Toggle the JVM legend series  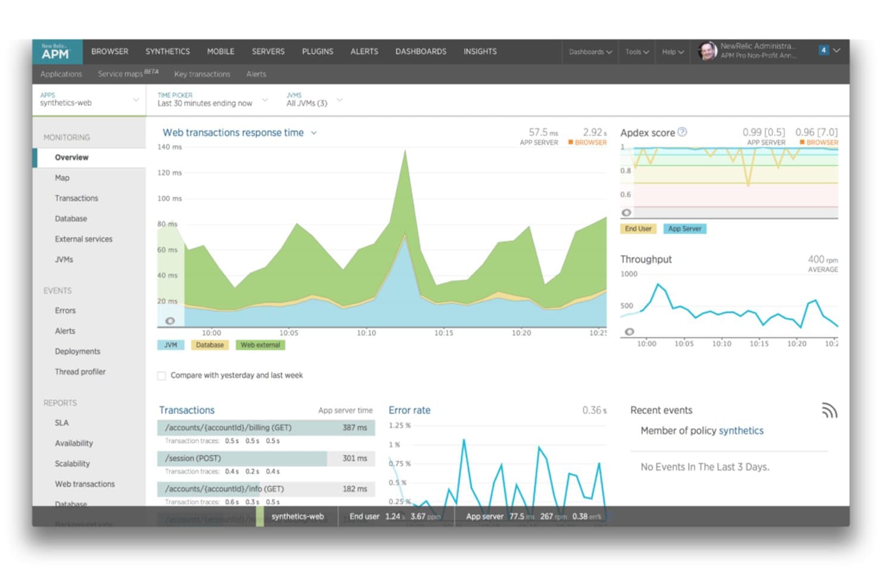[170, 345]
